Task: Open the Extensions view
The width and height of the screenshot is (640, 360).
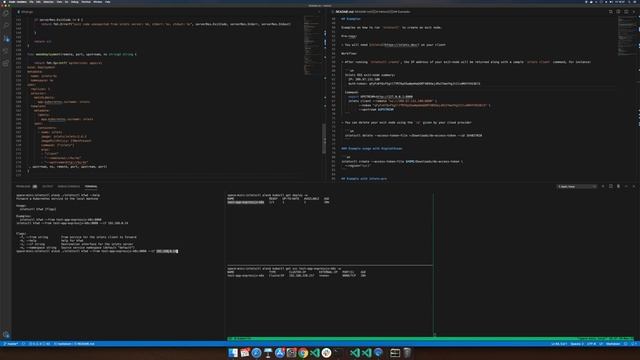Action: point(6,63)
